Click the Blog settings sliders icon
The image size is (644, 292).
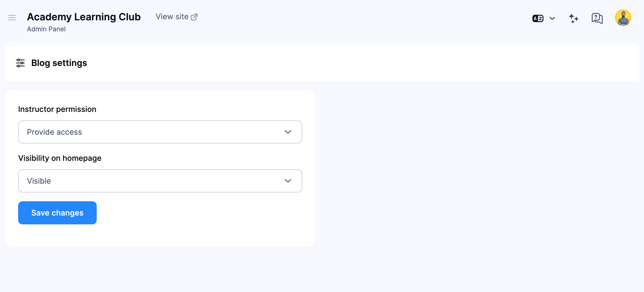click(20, 63)
